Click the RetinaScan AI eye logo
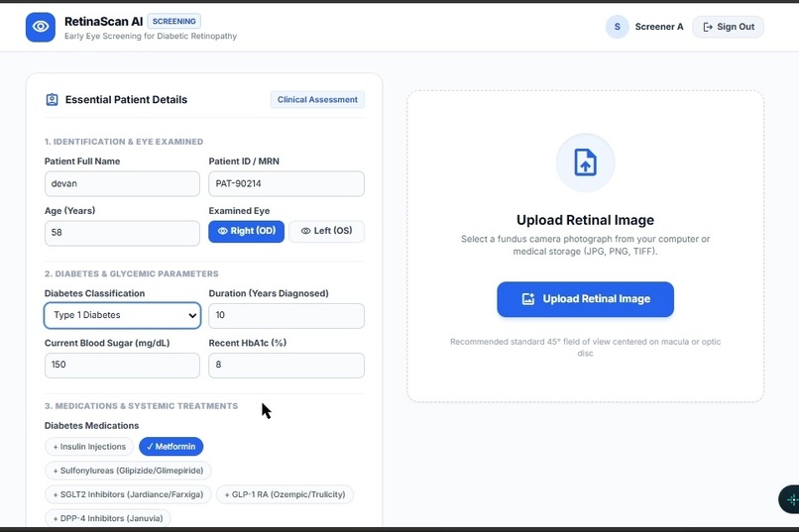 [41, 27]
